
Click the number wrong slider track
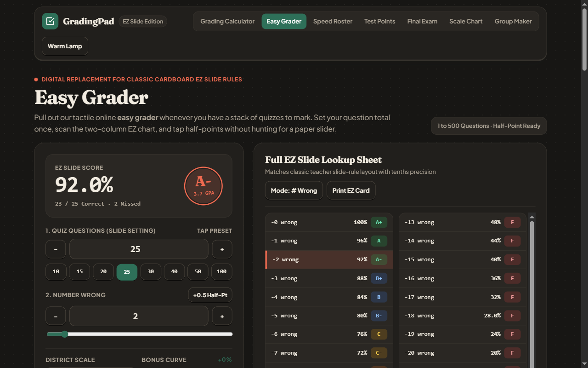point(140,334)
